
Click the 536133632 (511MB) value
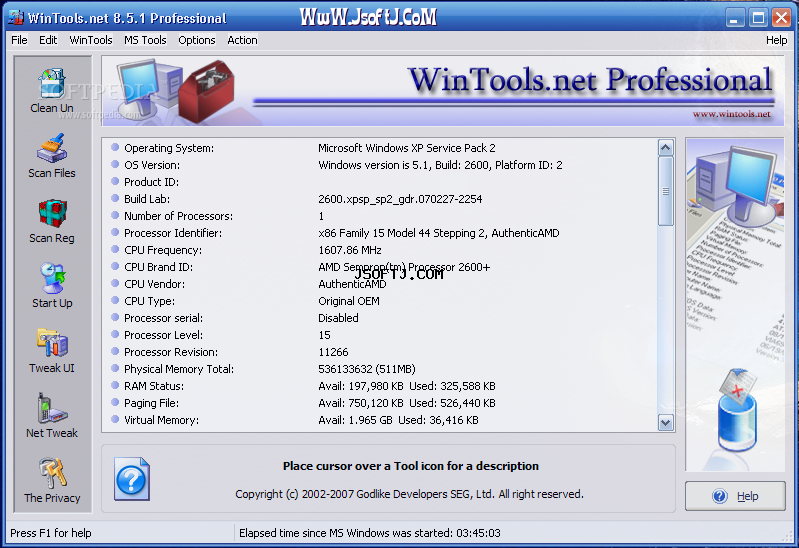[366, 369]
